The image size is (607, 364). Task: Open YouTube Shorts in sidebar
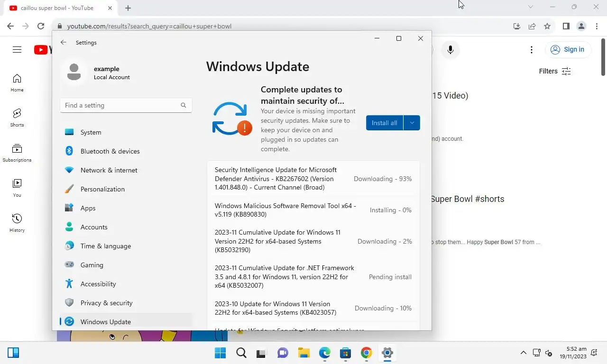point(17,118)
